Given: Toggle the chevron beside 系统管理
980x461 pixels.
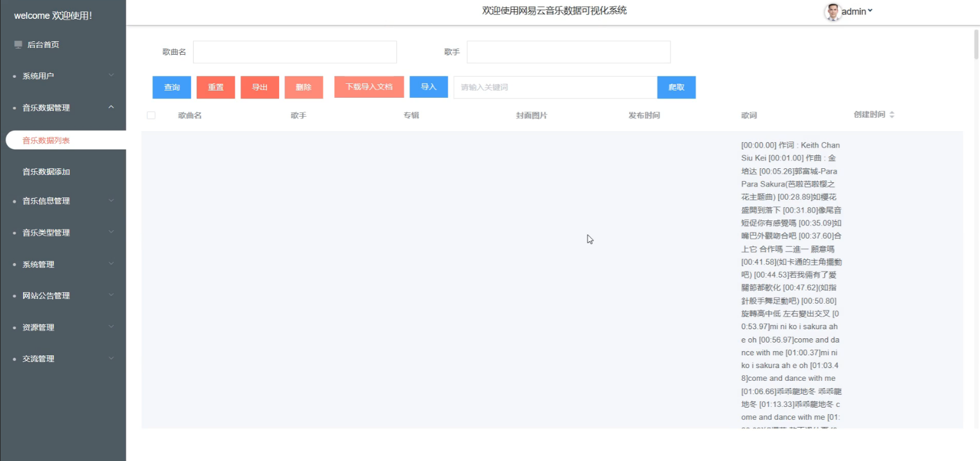Looking at the screenshot, I should tap(111, 264).
